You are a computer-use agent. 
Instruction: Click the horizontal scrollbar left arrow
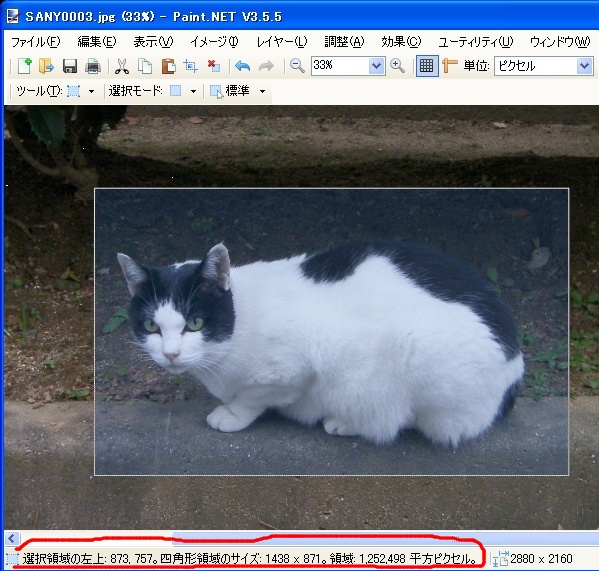coord(12,539)
